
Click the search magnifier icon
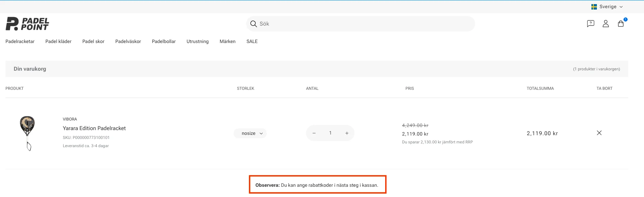[253, 24]
